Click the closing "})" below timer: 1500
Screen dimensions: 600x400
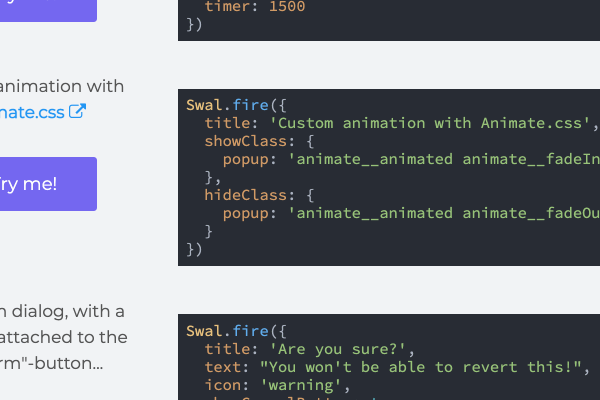click(x=194, y=24)
